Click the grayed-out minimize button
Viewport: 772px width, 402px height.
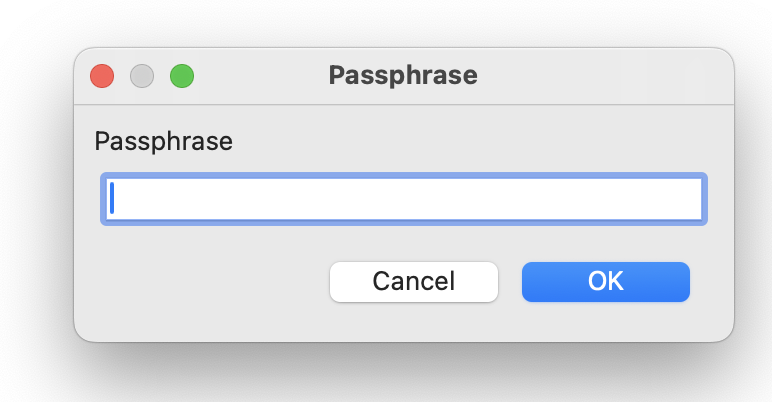coord(142,76)
